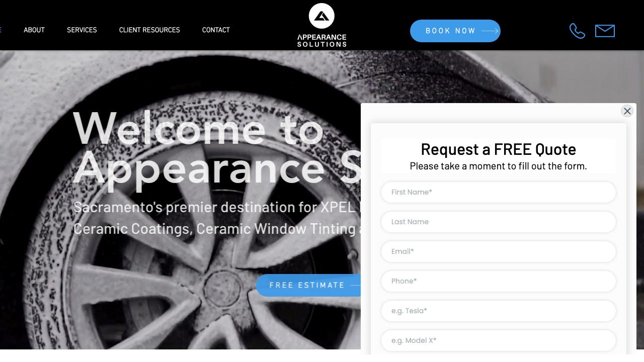Navigate to the Contact page
This screenshot has width=644, height=362.
tap(216, 30)
